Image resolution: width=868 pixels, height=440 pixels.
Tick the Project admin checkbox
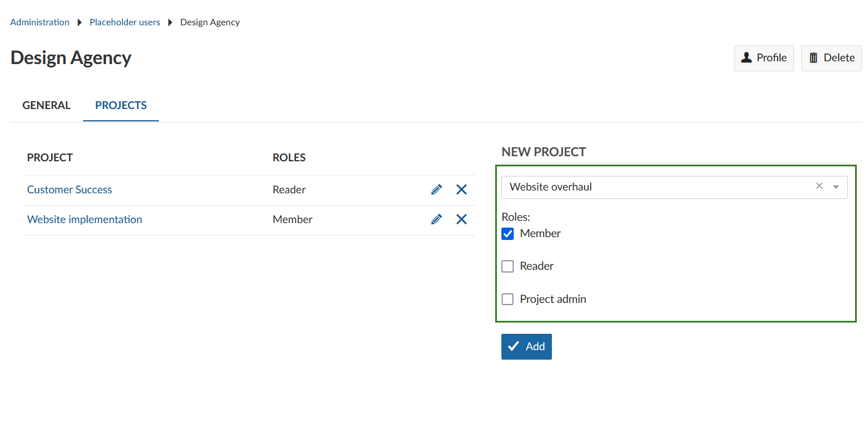[x=508, y=300]
